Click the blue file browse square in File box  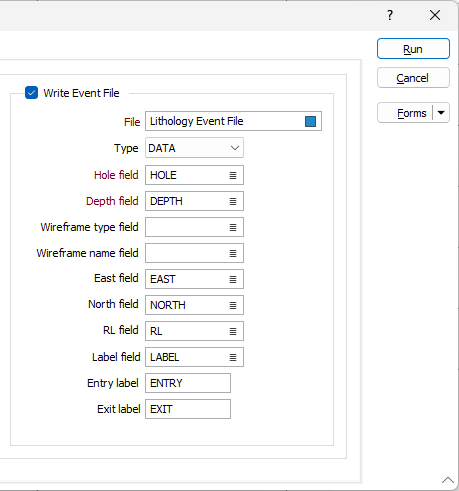[x=310, y=121]
